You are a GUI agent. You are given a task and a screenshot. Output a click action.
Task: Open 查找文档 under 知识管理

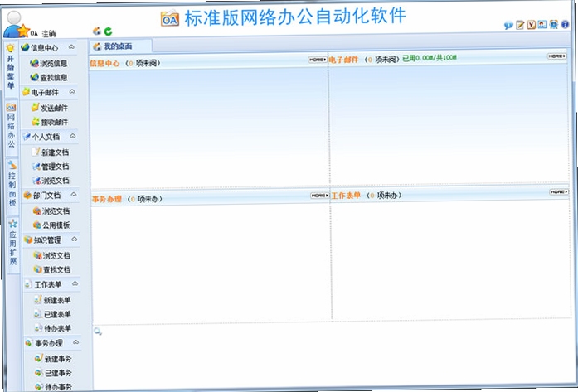click(x=53, y=269)
